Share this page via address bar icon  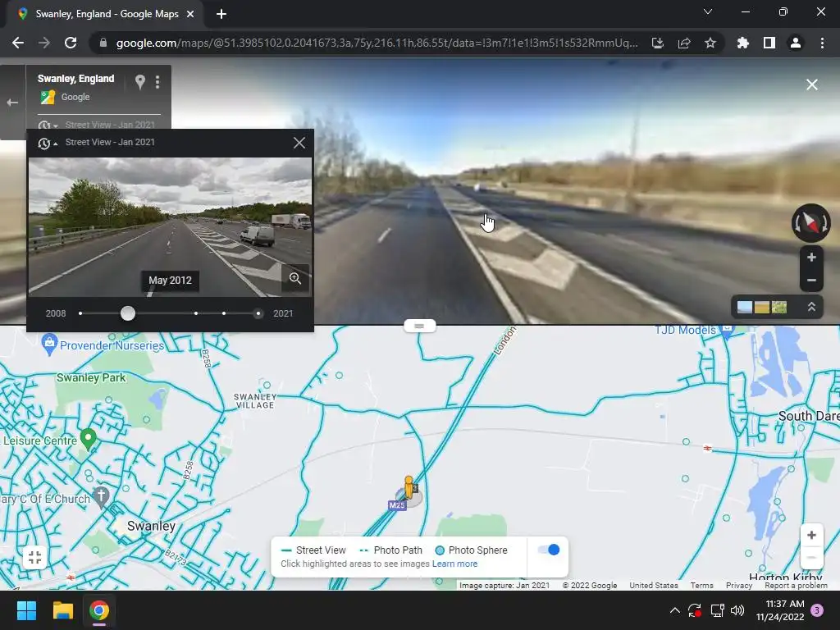(683, 43)
